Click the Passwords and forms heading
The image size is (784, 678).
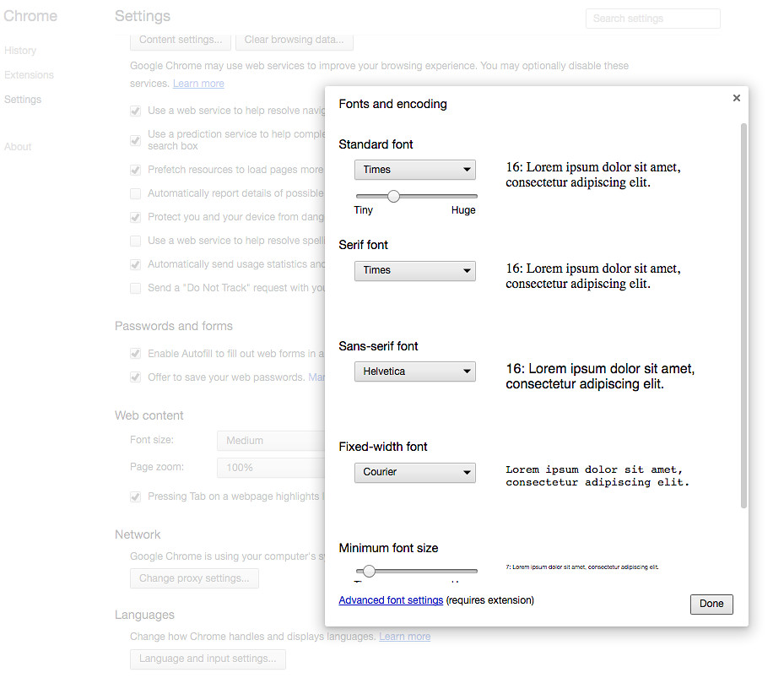point(174,326)
